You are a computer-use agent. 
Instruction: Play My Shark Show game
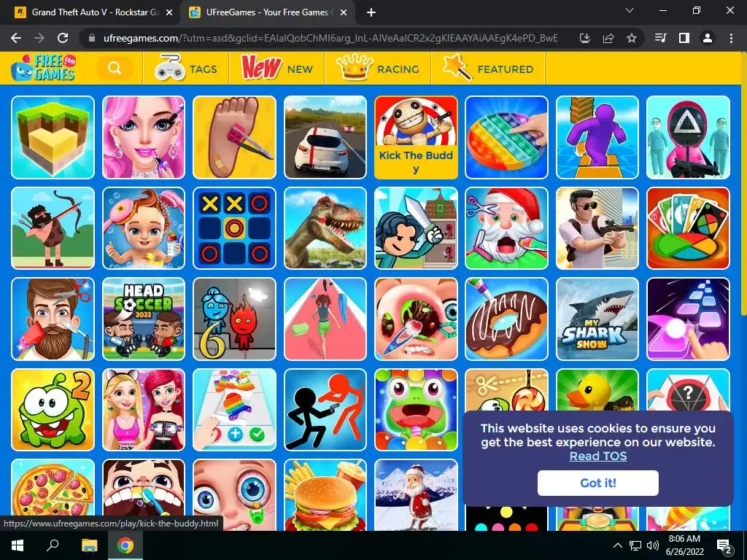click(597, 319)
